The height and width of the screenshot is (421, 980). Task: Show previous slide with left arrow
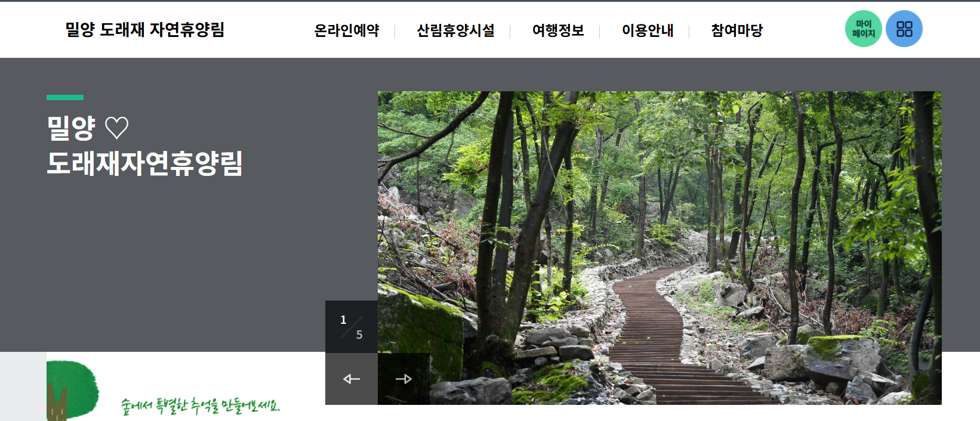coord(352,379)
